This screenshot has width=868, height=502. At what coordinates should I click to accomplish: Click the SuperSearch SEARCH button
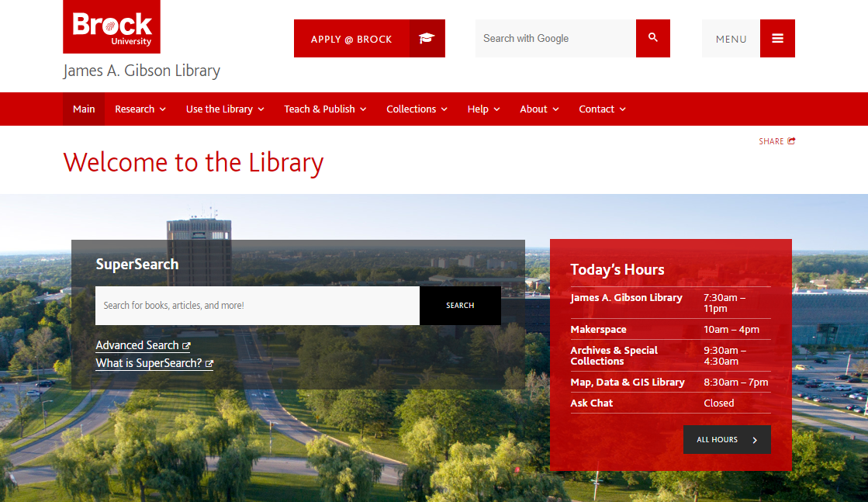(x=460, y=306)
